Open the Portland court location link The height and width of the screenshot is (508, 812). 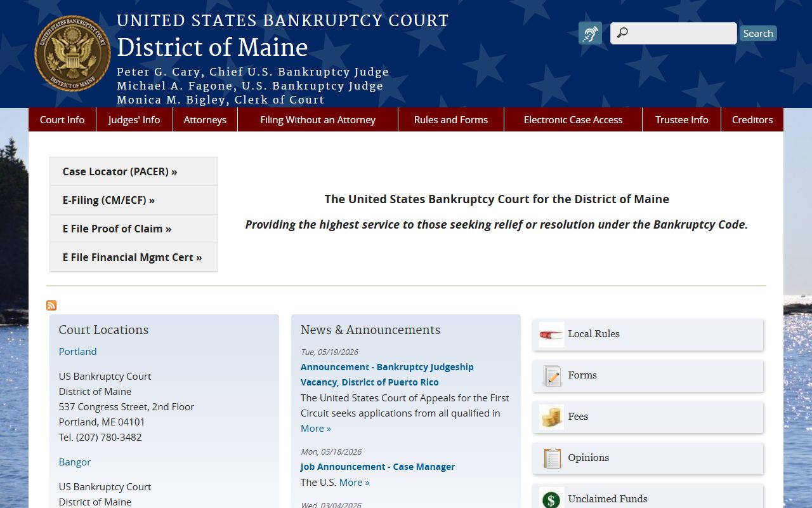pos(78,351)
